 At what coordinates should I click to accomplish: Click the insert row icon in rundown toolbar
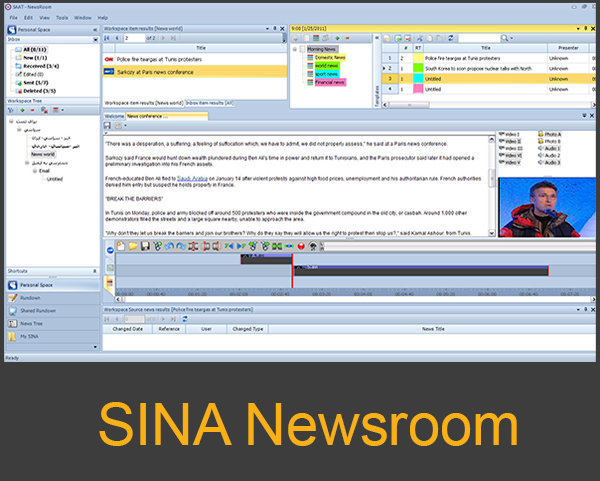coord(398,38)
